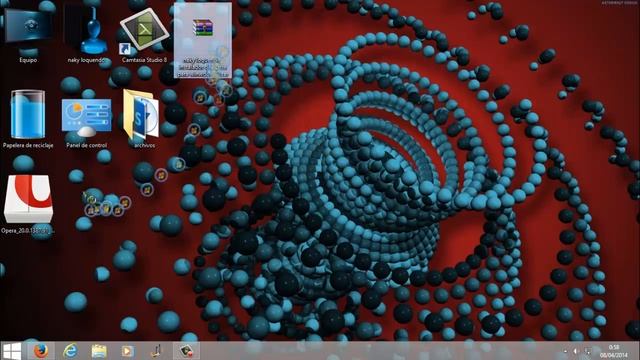This screenshot has width=640, height=360.
Task: Click the 'Papelera de reciclaje' label text
Action: tap(28, 145)
